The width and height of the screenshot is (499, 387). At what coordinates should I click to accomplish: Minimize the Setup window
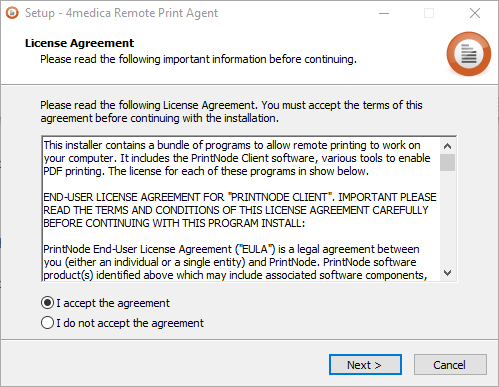pyautogui.click(x=384, y=13)
